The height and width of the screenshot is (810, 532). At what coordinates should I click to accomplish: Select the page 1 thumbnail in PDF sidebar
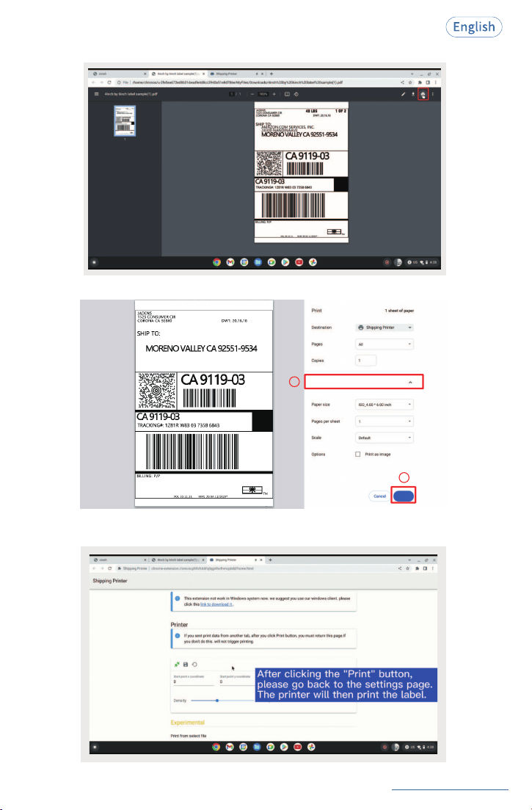click(x=125, y=121)
